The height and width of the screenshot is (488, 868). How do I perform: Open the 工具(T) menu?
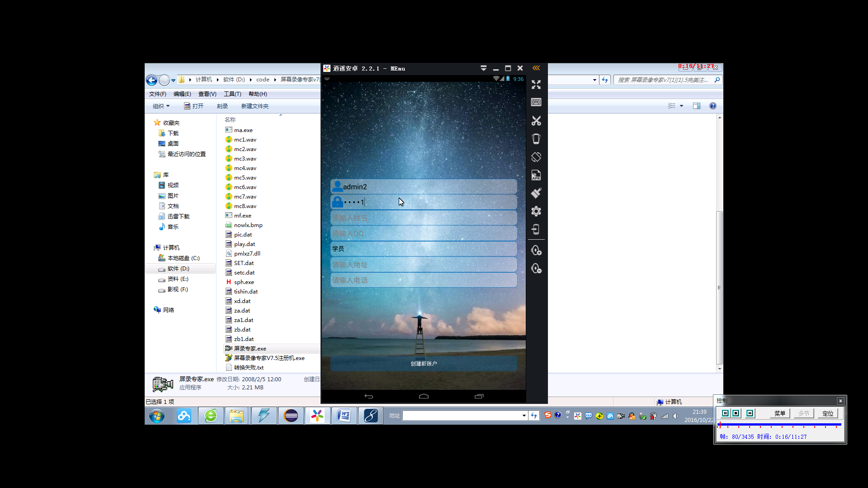pos(232,94)
